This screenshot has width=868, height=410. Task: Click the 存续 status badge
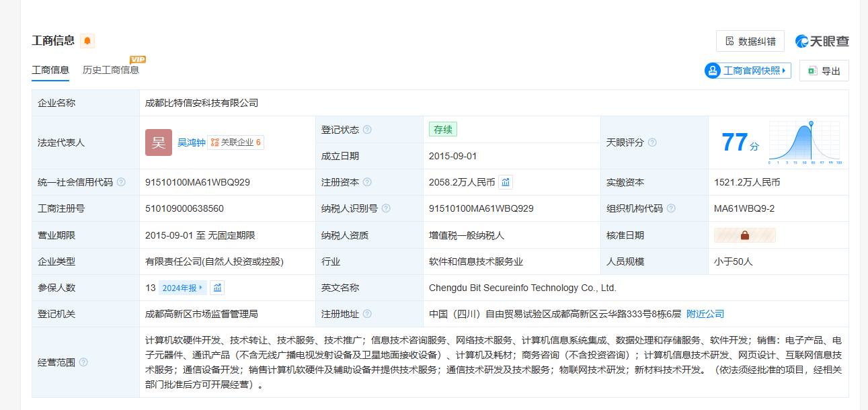pos(443,130)
